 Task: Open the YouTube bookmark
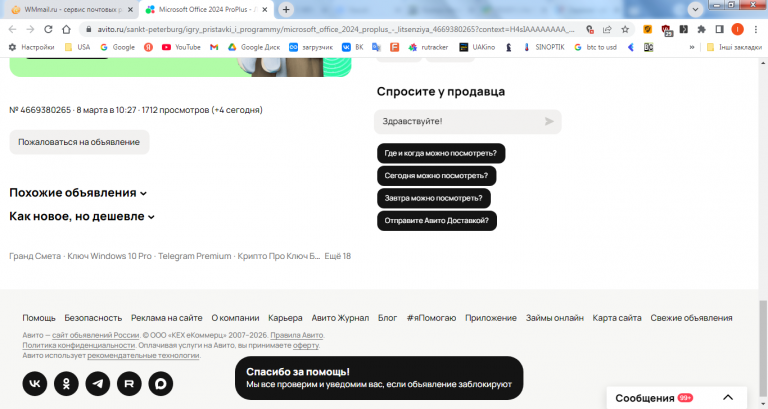pos(181,47)
